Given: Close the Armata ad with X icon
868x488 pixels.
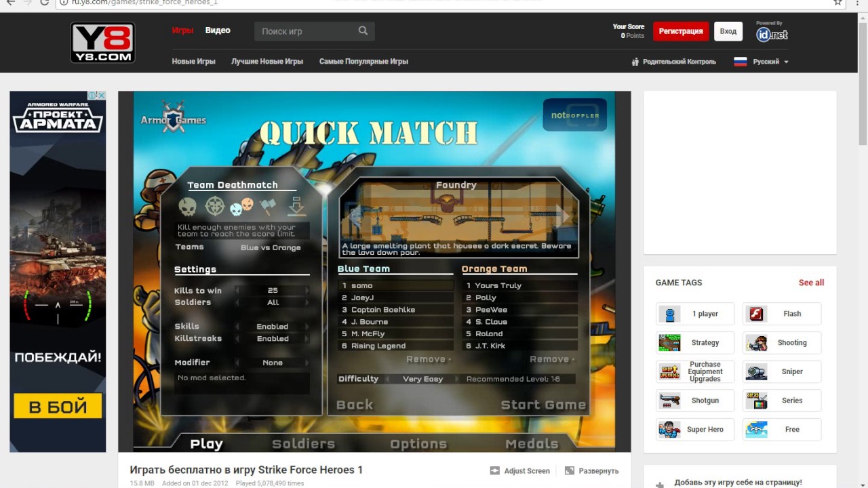Looking at the screenshot, I should click(x=102, y=96).
